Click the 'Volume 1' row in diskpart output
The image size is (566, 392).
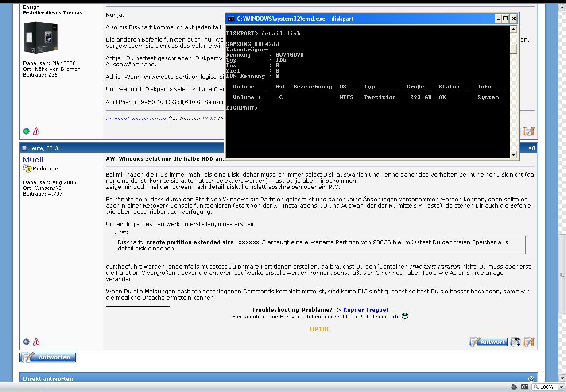(x=366, y=97)
